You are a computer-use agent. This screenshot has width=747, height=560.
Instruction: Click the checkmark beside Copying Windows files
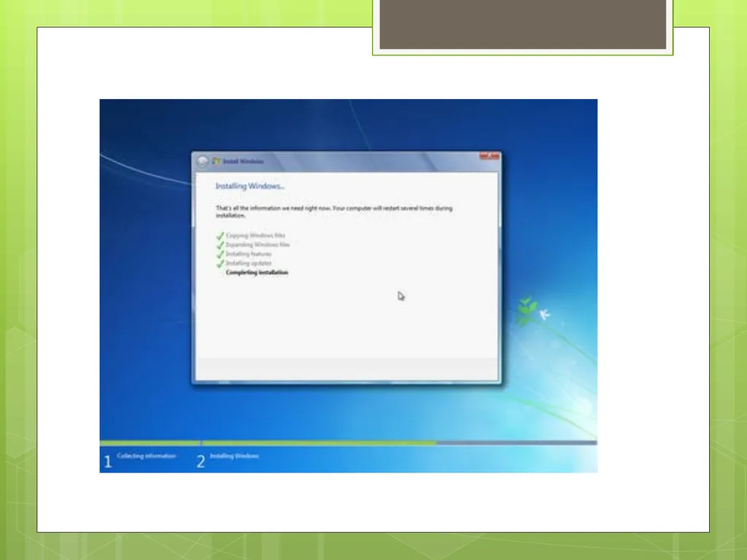pos(220,236)
